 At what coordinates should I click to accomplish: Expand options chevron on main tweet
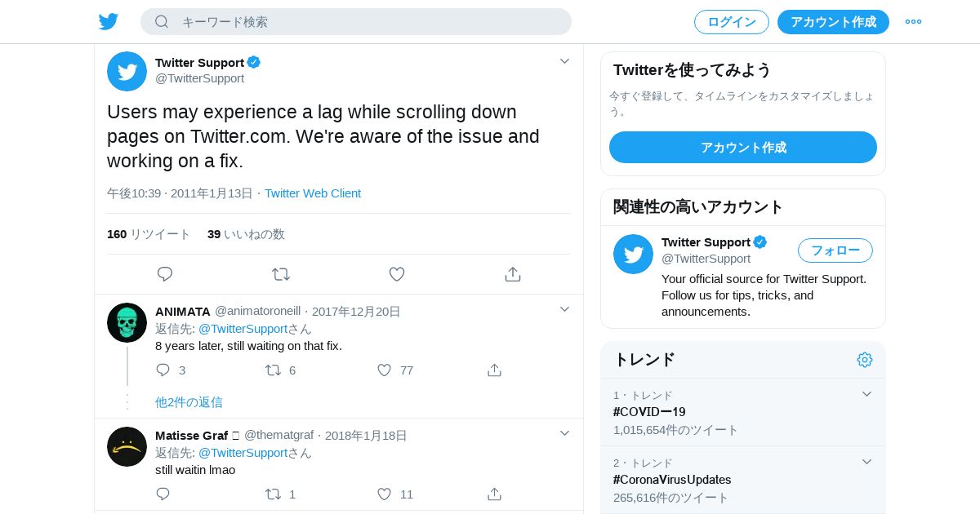coord(564,61)
